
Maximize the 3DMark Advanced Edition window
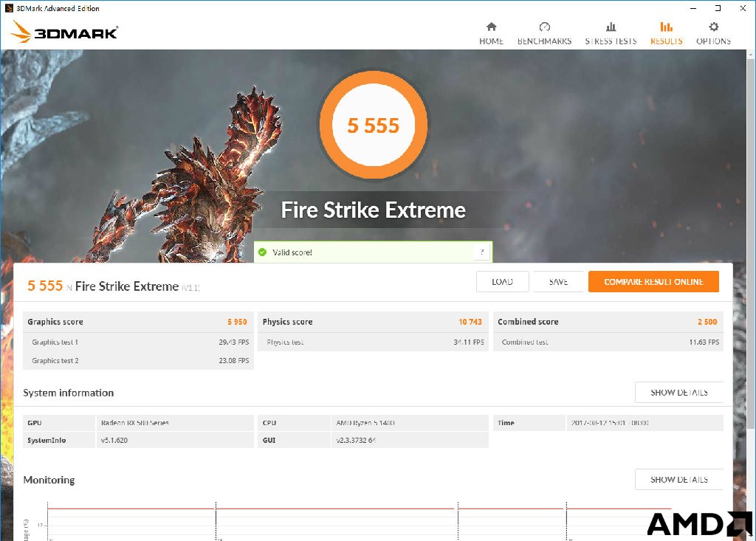[x=718, y=8]
